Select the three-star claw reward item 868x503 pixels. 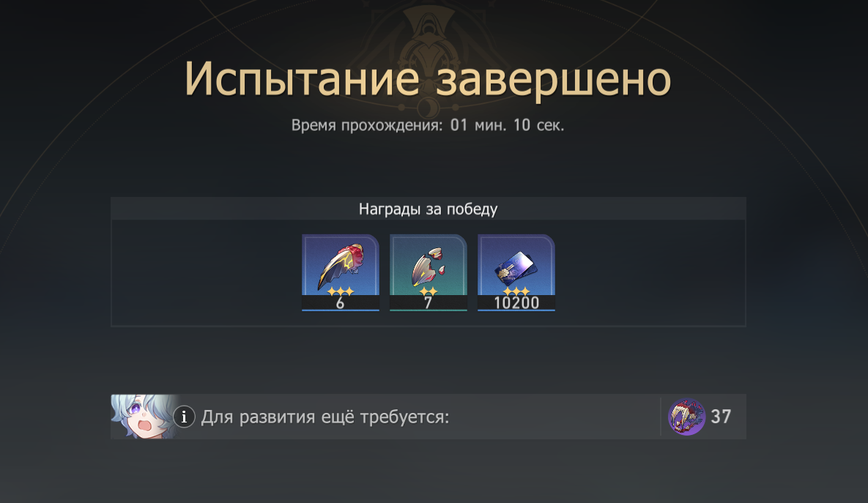coord(341,272)
